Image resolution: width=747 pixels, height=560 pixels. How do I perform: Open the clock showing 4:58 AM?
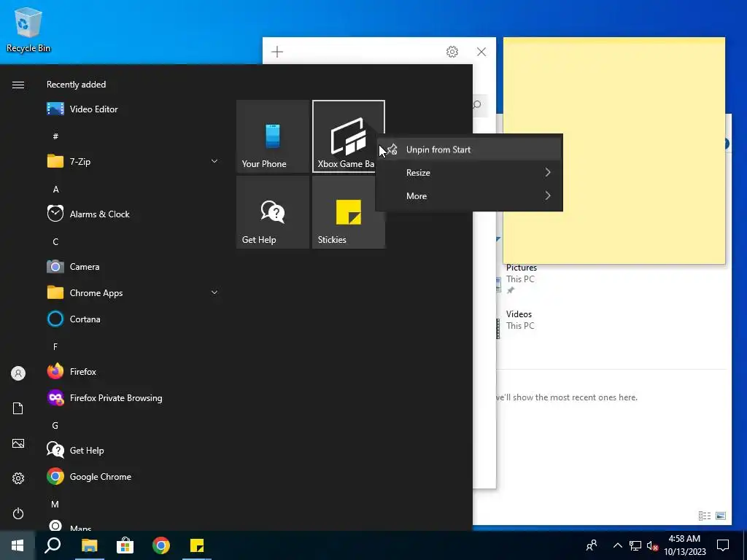pyautogui.click(x=684, y=545)
